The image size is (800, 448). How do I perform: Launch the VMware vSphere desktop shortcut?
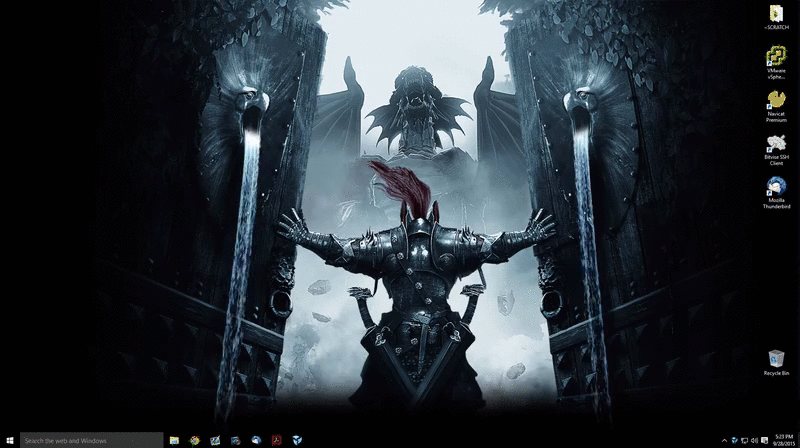point(776,62)
